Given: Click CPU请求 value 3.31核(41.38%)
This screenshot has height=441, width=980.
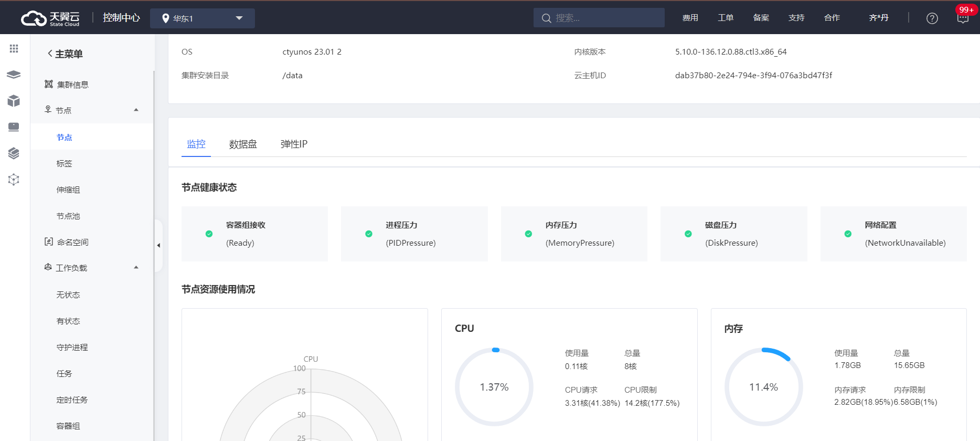Looking at the screenshot, I should coord(592,403).
